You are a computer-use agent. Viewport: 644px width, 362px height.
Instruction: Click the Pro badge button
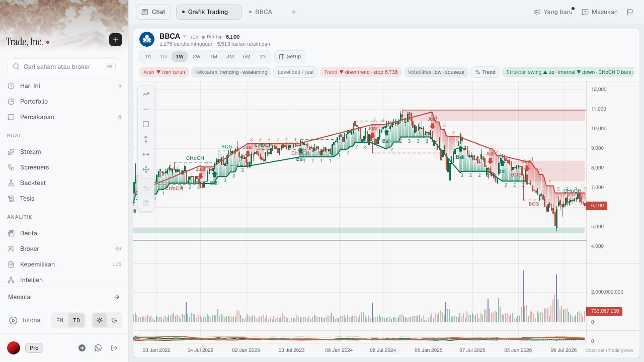point(34,348)
